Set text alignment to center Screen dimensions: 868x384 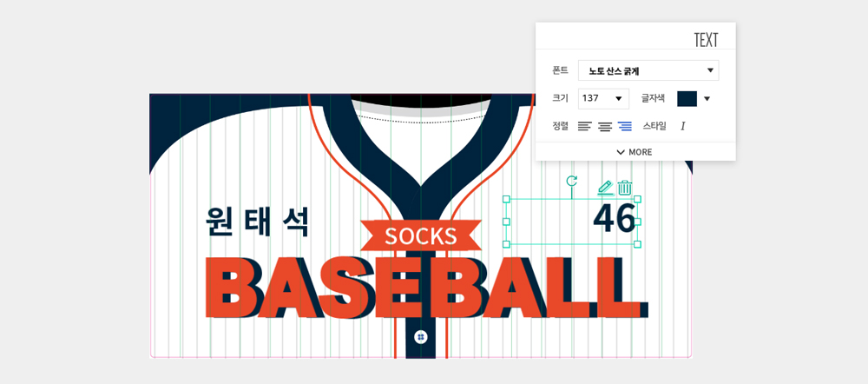(605, 126)
